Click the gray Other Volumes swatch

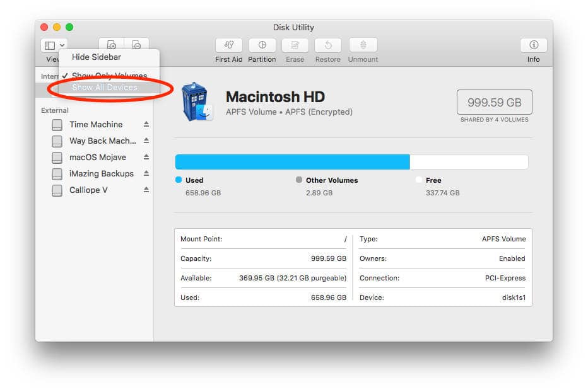299,180
